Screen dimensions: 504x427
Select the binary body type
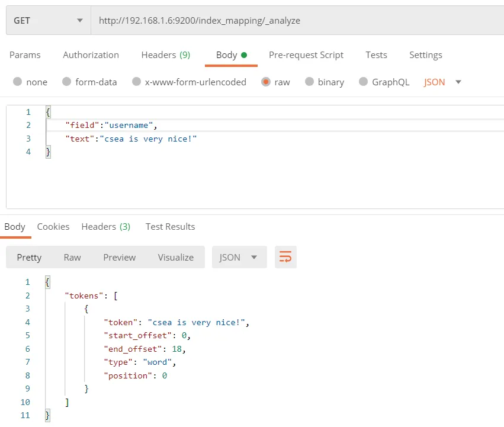click(x=309, y=82)
